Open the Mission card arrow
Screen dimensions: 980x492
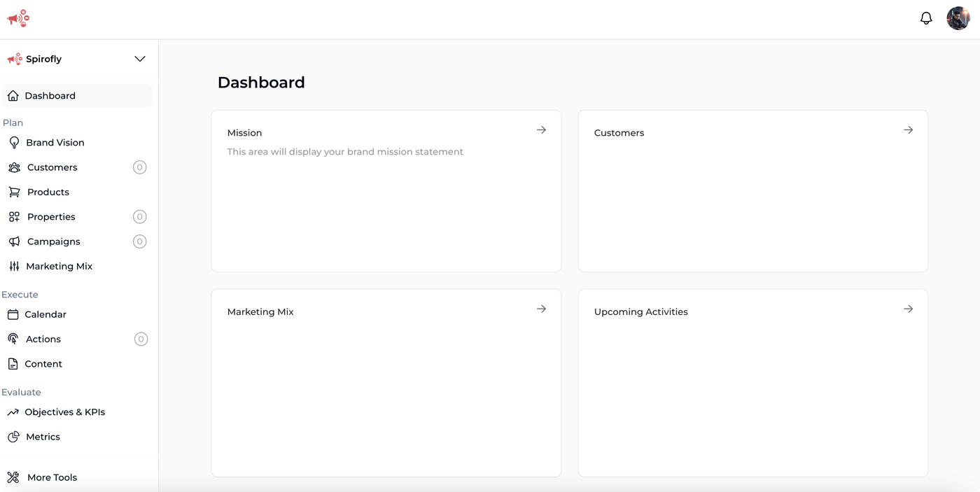[x=541, y=130]
